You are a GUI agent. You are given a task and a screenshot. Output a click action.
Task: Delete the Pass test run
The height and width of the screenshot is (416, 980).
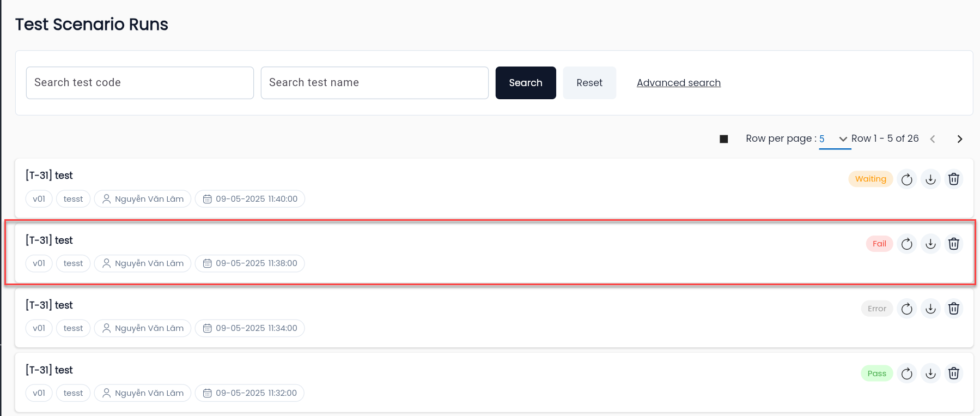(x=954, y=373)
